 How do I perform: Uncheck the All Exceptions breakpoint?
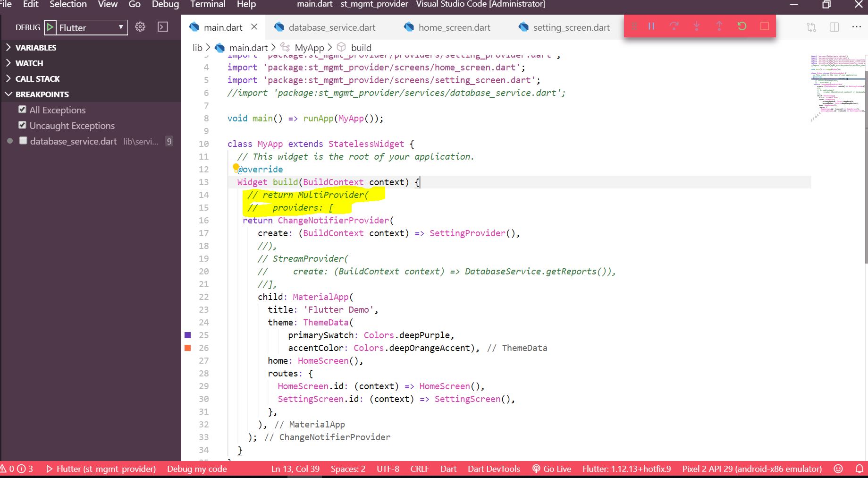pyautogui.click(x=22, y=109)
